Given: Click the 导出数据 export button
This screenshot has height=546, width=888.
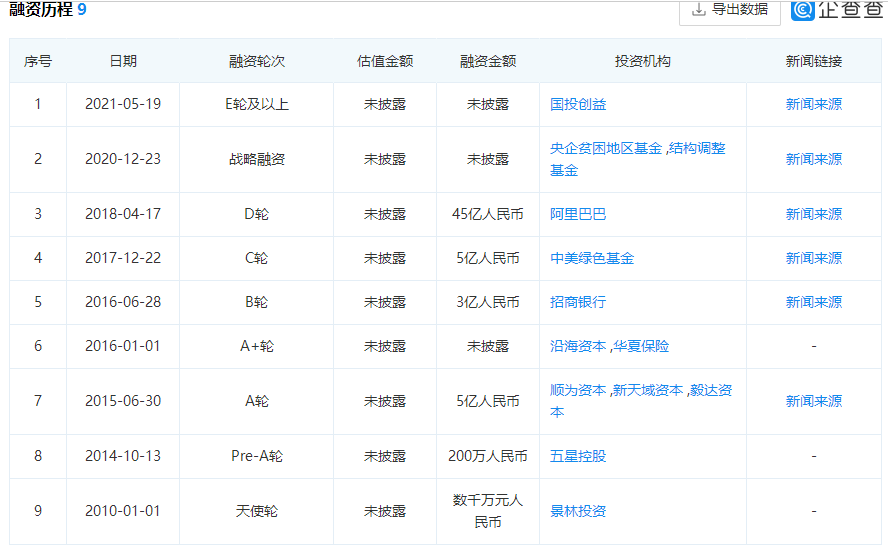Looking at the screenshot, I should (730, 11).
